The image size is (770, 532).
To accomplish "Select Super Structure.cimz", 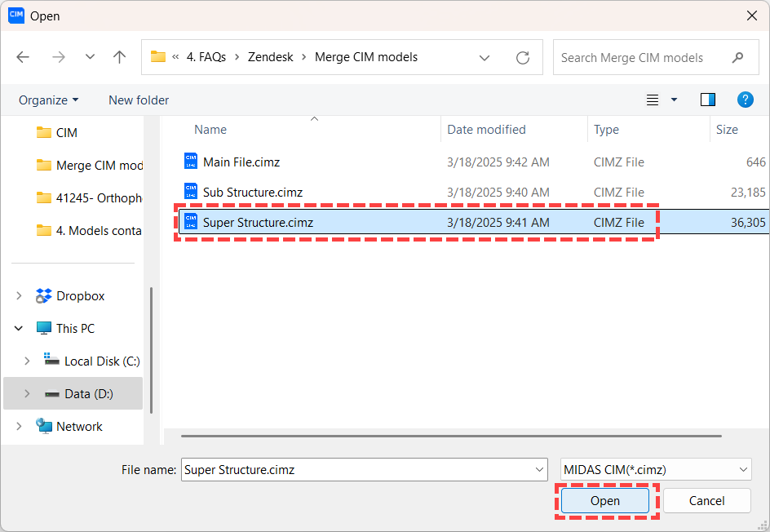I will (474, 222).
